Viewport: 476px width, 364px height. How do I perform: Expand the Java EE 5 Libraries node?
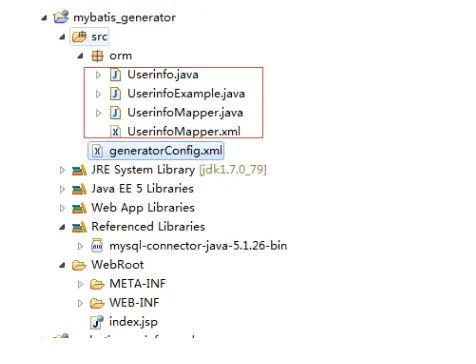[62, 189]
